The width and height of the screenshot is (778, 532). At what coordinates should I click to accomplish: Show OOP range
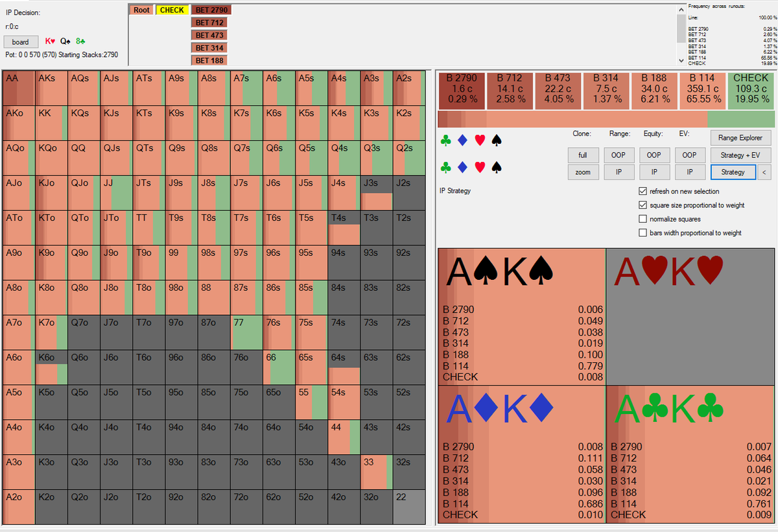pyautogui.click(x=619, y=155)
